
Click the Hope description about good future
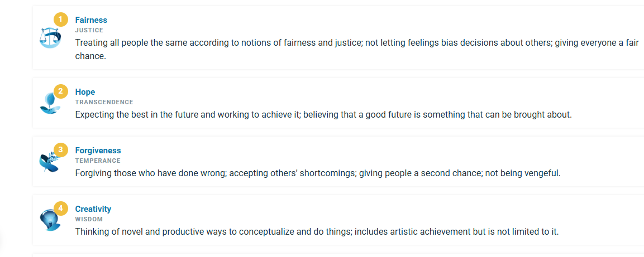coord(323,115)
